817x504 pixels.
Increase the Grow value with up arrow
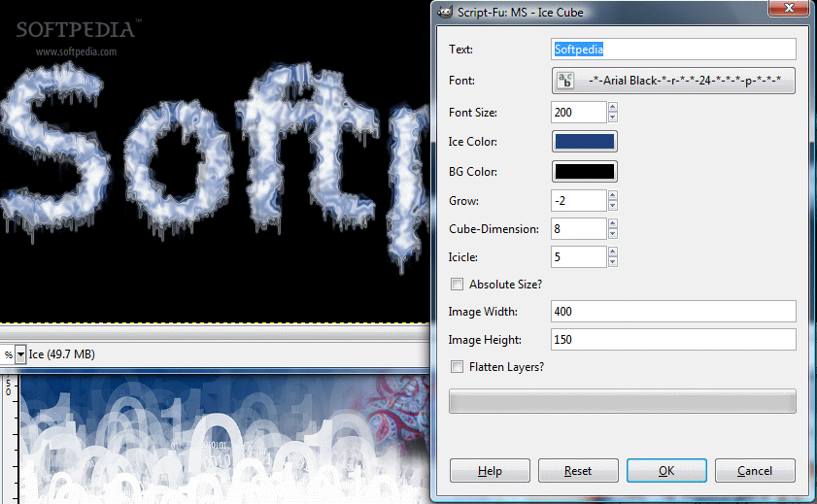pyautogui.click(x=613, y=196)
